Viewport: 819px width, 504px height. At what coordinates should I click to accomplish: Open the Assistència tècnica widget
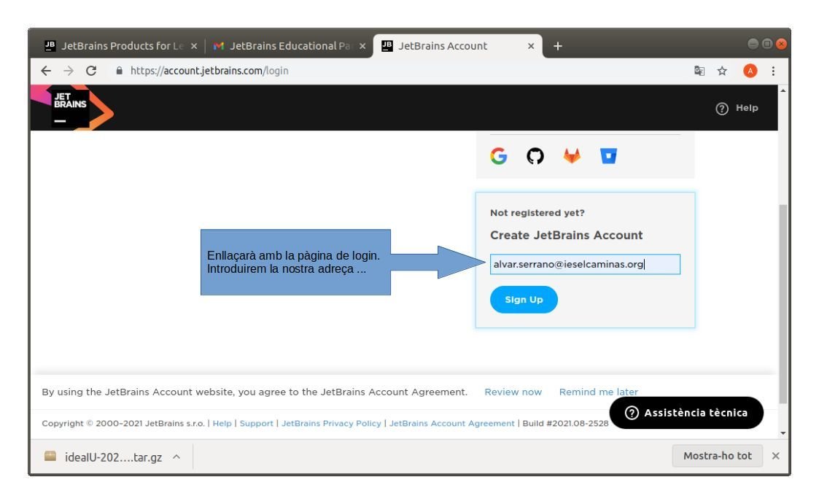tap(686, 413)
